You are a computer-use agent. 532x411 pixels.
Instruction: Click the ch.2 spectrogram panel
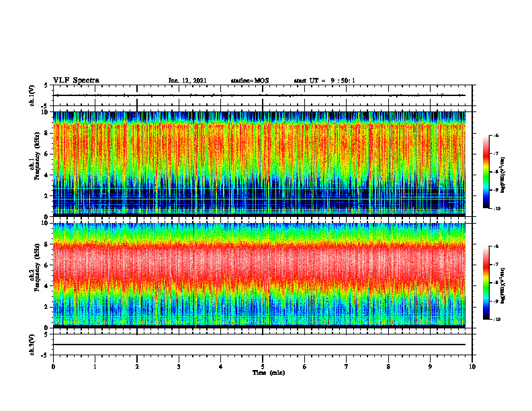pos(259,275)
